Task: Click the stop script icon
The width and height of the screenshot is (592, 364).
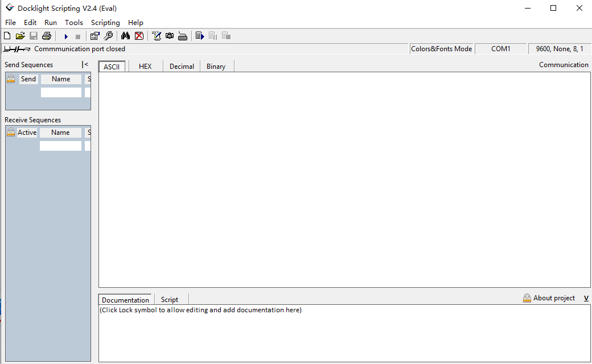Action: (x=226, y=36)
